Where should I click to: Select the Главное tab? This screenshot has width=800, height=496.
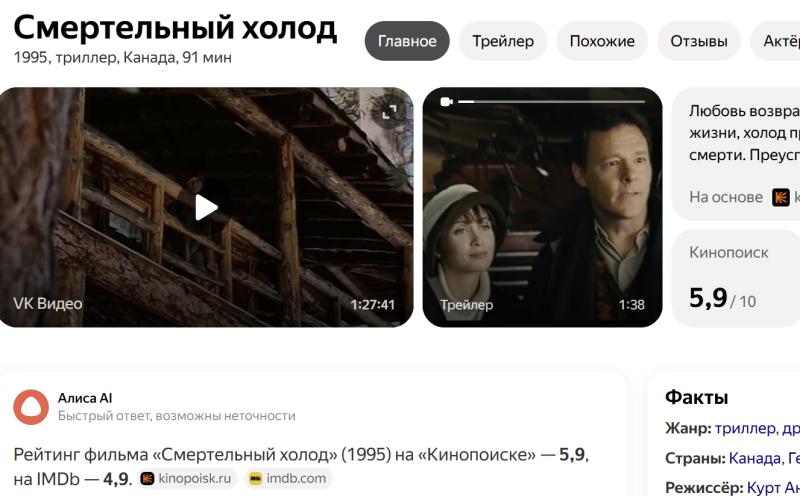click(x=407, y=41)
